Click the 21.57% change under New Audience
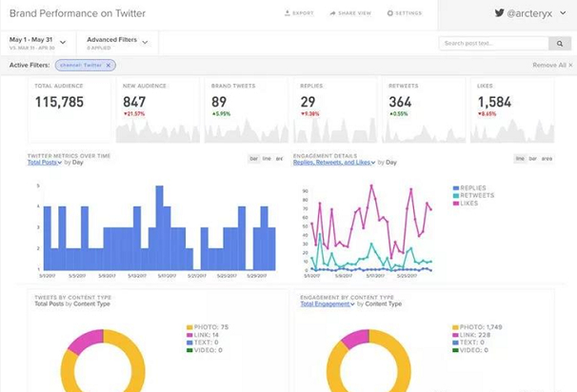Screen dimensions: 577x392 tap(134, 114)
